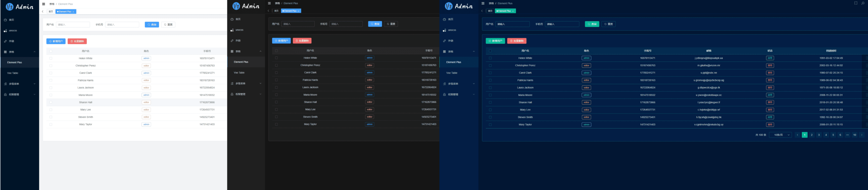Click tab scroll-left arrow in black theme panel
The height and width of the screenshot is (190, 868).
269,11
